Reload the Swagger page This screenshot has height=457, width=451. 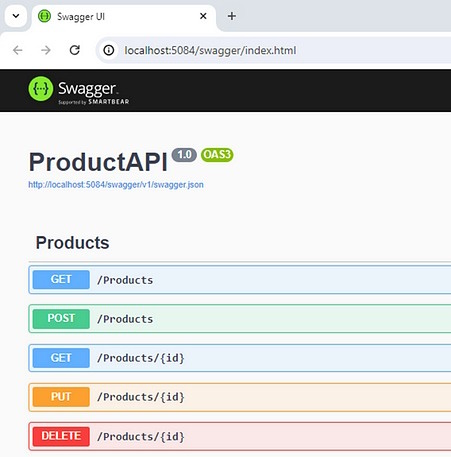click(74, 50)
